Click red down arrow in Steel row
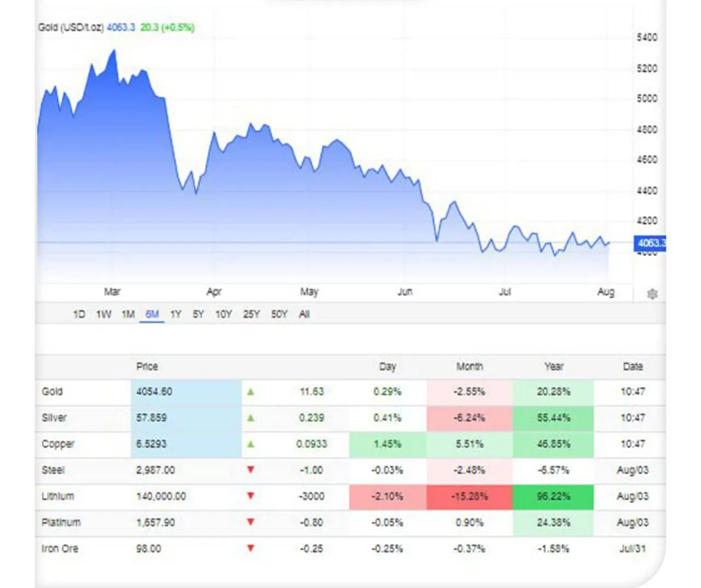Viewport: 701px width, 588px height. tap(250, 470)
